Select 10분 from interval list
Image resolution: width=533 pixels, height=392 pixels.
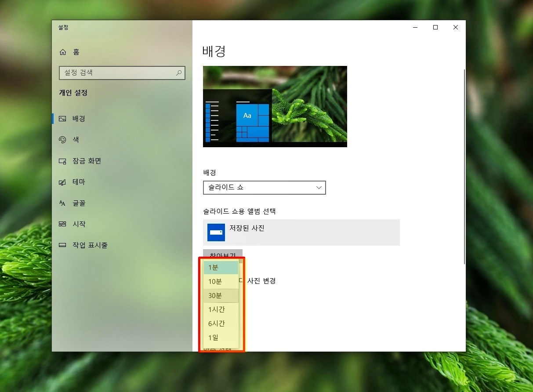(221, 281)
